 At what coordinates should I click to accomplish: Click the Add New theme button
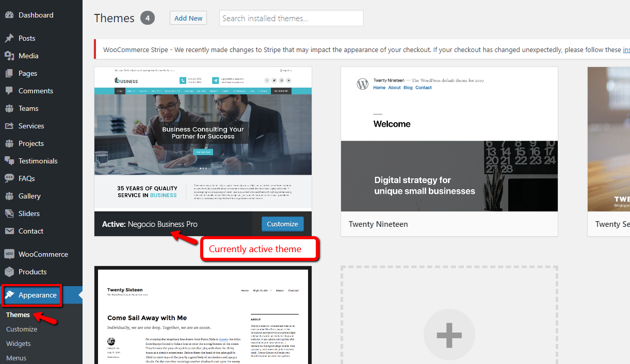[188, 18]
